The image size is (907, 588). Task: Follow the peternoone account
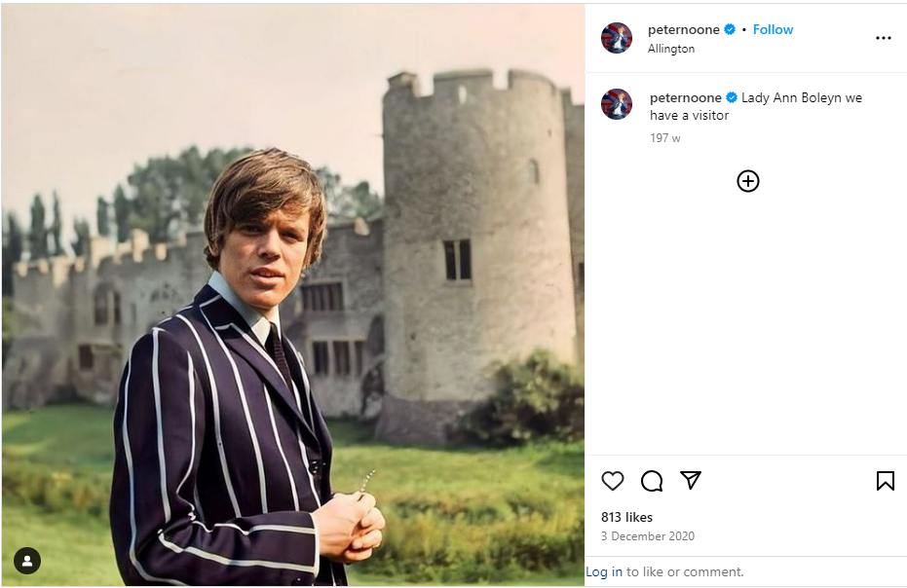[773, 30]
